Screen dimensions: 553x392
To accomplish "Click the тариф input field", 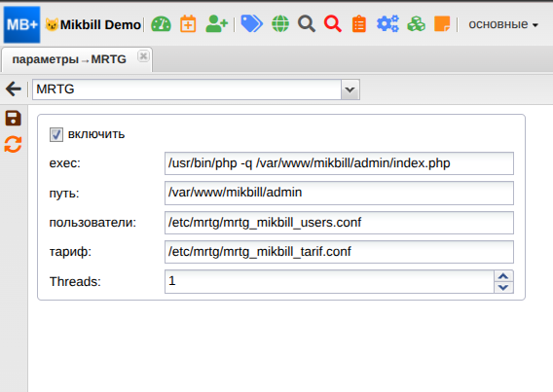I will (339, 252).
